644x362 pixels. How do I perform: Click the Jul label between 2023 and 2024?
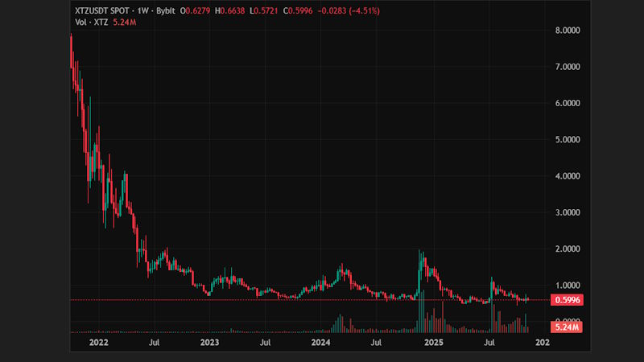[265, 343]
